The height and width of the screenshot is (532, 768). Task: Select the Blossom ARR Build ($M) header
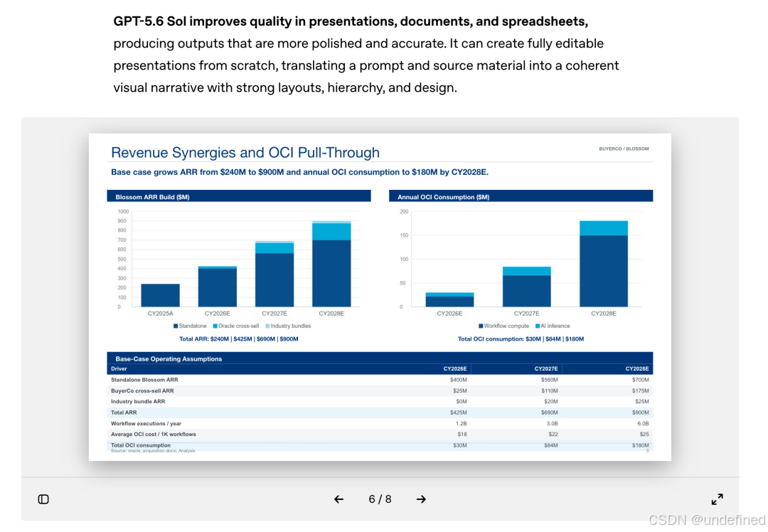[238, 196]
